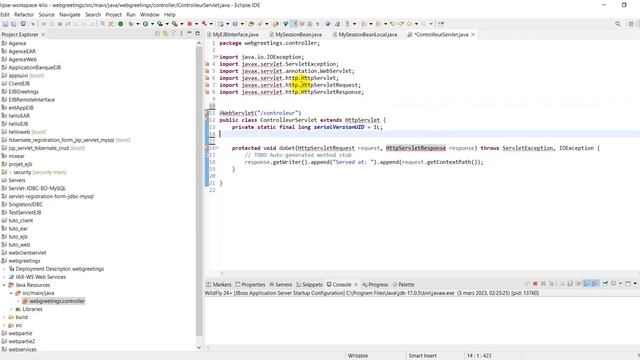Close the ControlleurServlet.java editor tab
Screen dimensions: 640x360
click(473, 35)
